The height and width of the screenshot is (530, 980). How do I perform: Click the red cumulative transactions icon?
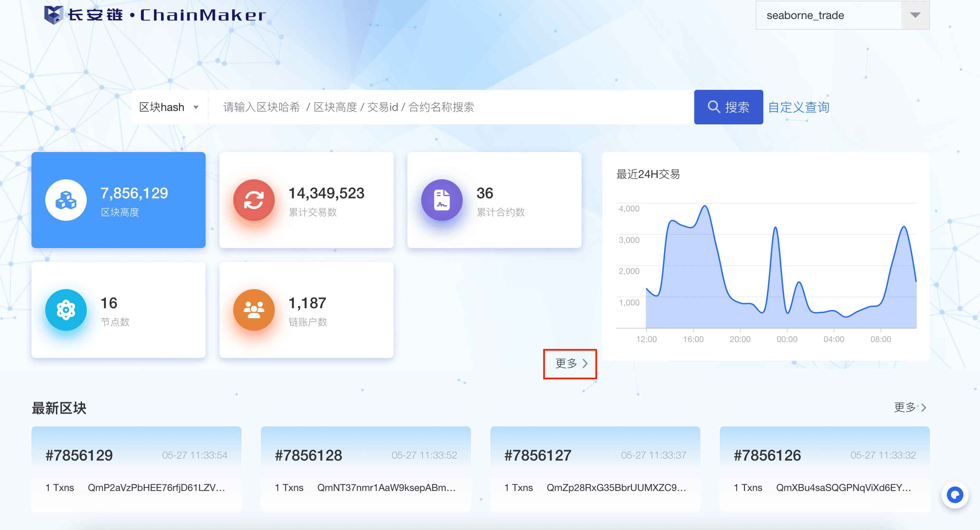click(254, 200)
